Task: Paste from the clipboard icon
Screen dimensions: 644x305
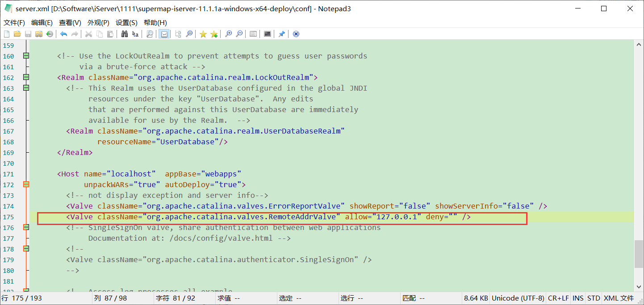Action: coord(110,34)
